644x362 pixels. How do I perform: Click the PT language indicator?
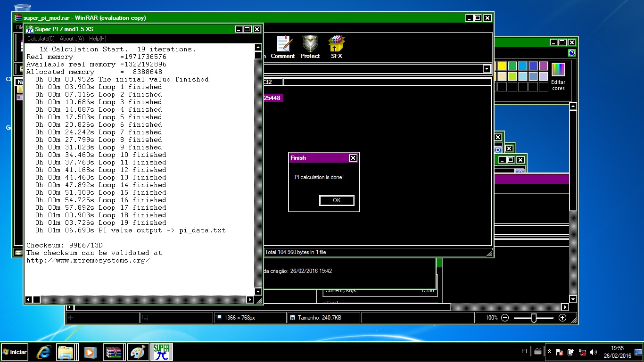tap(525, 351)
